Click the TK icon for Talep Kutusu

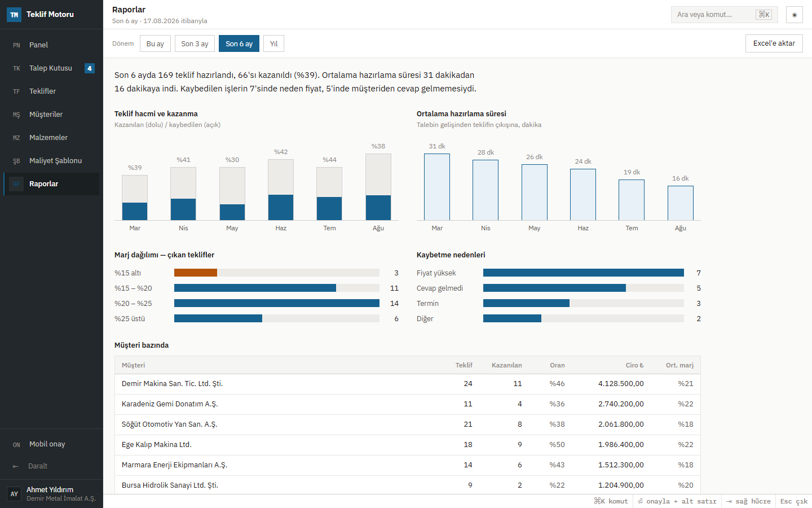point(16,68)
